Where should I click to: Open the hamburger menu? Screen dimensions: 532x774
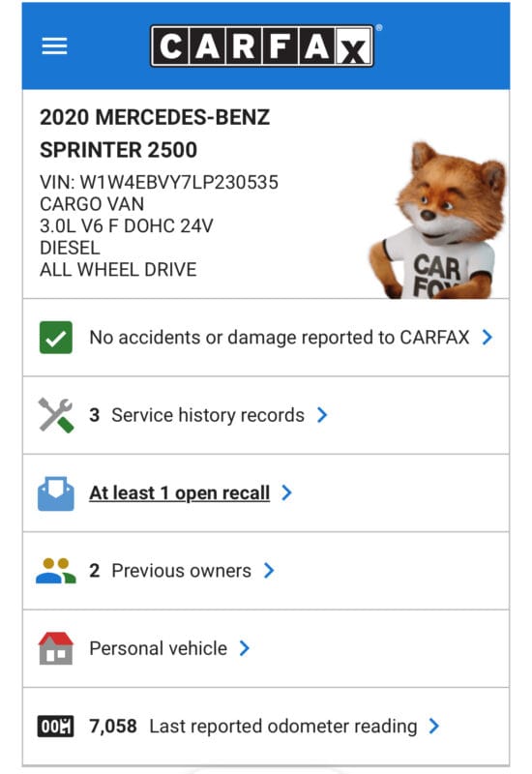tap(54, 45)
